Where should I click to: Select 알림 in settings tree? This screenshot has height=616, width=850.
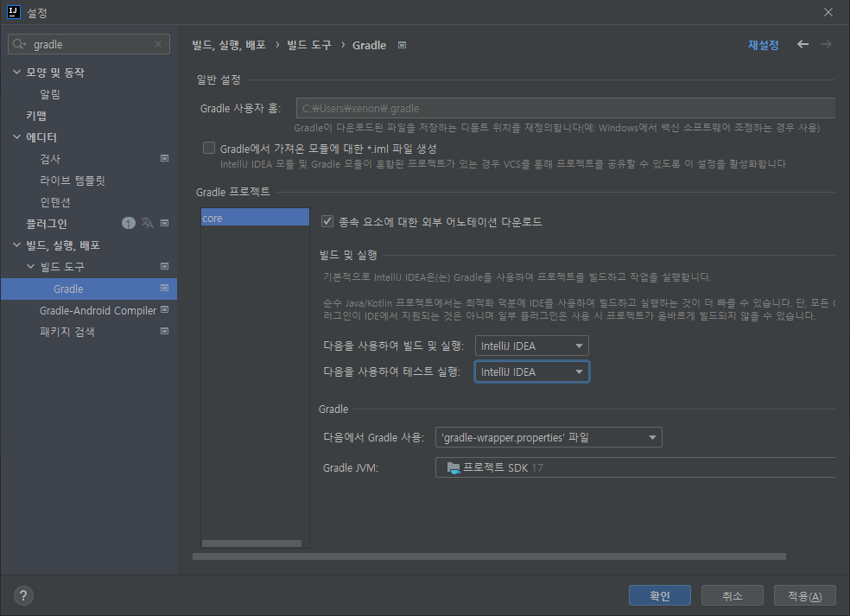click(50, 94)
